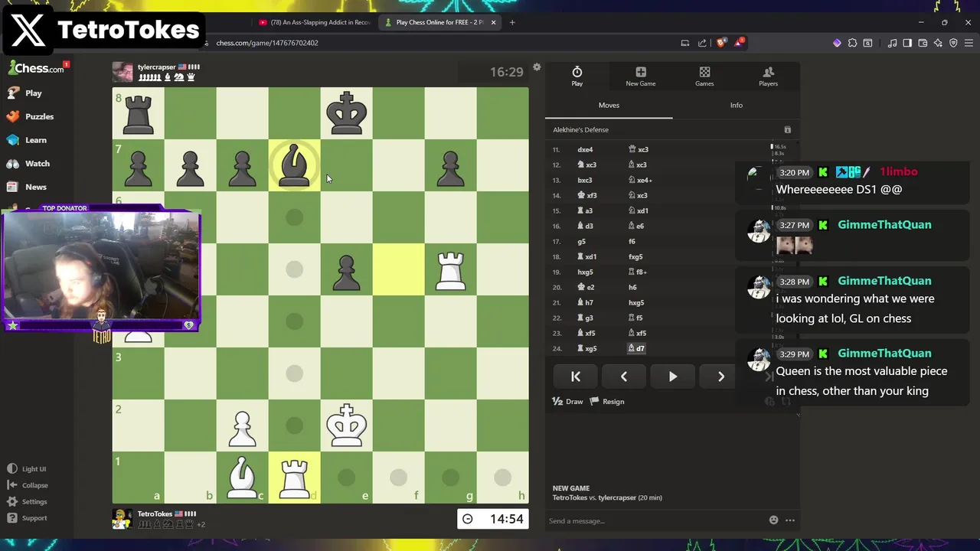The height and width of the screenshot is (551, 980).
Task: Click the black king on e8
Action: click(346, 113)
